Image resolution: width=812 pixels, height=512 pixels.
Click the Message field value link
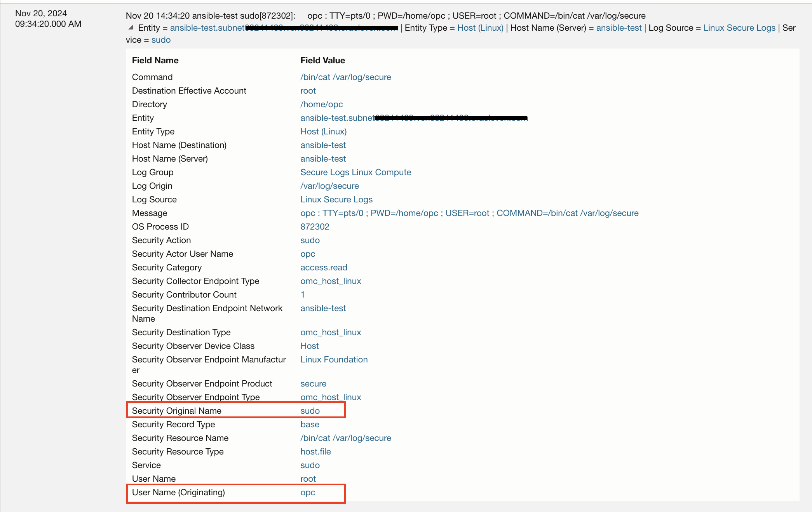(469, 213)
